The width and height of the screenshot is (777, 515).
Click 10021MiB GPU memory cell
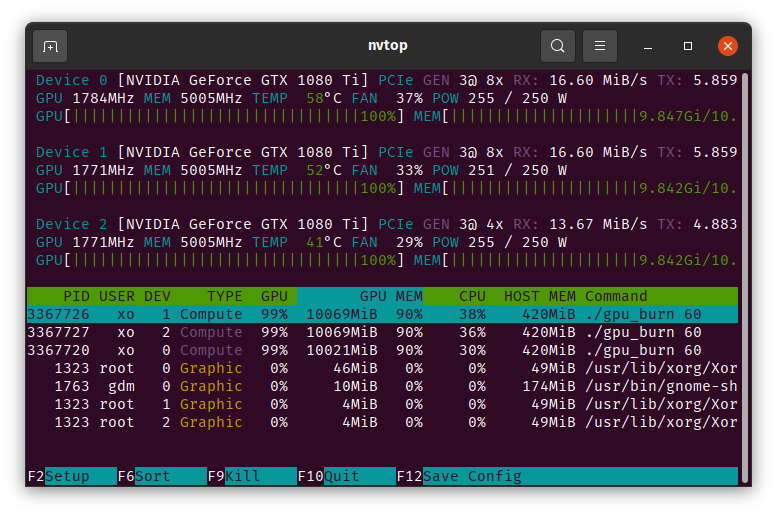pyautogui.click(x=342, y=350)
